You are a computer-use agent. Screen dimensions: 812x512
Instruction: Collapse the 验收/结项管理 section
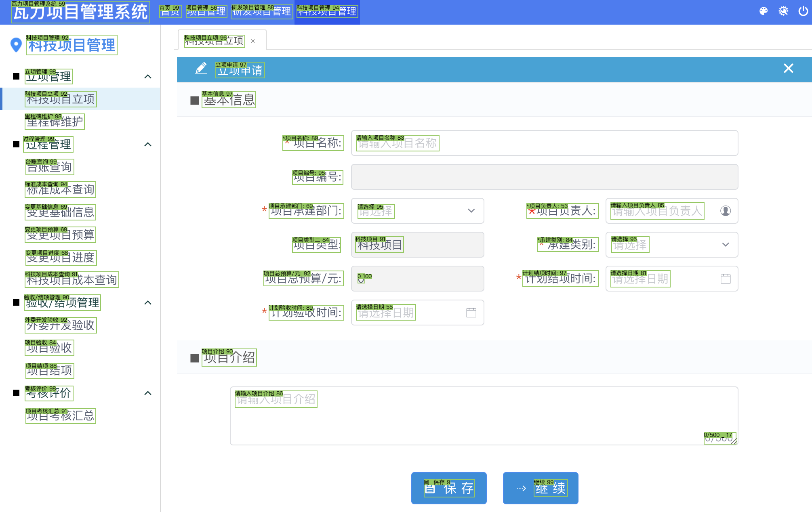coord(148,303)
